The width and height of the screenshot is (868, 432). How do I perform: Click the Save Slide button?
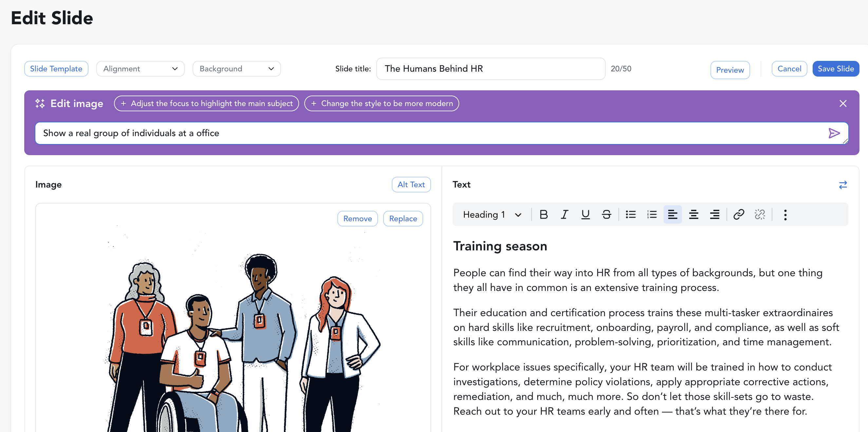[835, 69]
